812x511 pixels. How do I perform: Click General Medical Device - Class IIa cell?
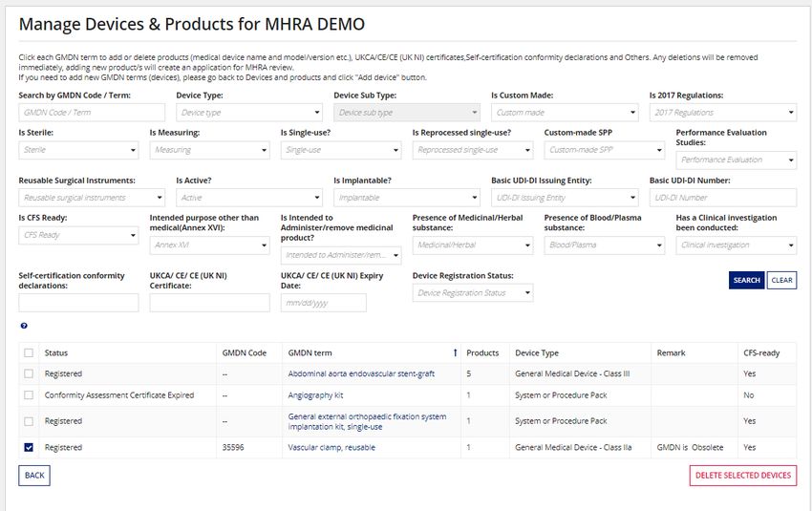click(x=573, y=447)
